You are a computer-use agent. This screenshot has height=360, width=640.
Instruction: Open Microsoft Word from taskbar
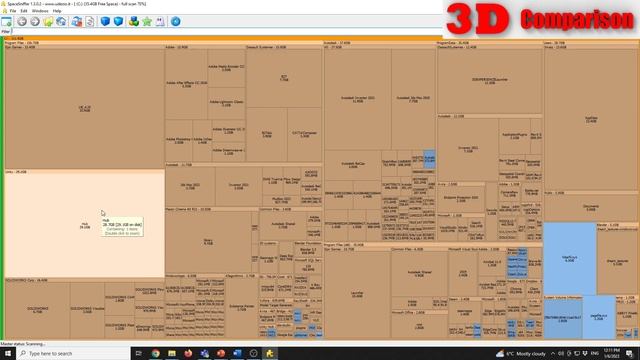pos(237,353)
